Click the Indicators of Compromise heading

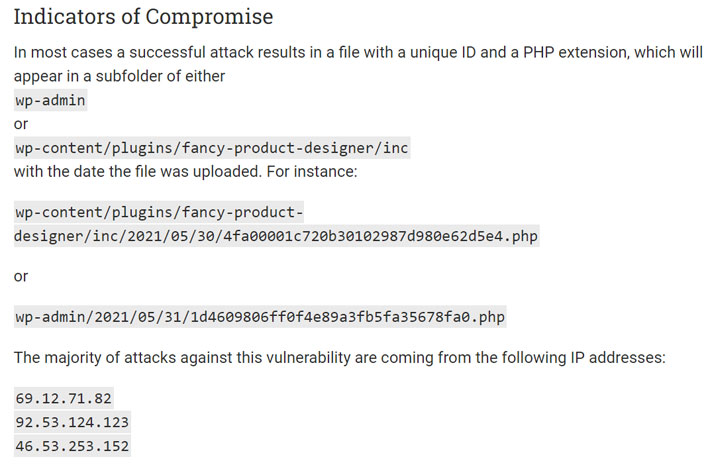(x=143, y=17)
